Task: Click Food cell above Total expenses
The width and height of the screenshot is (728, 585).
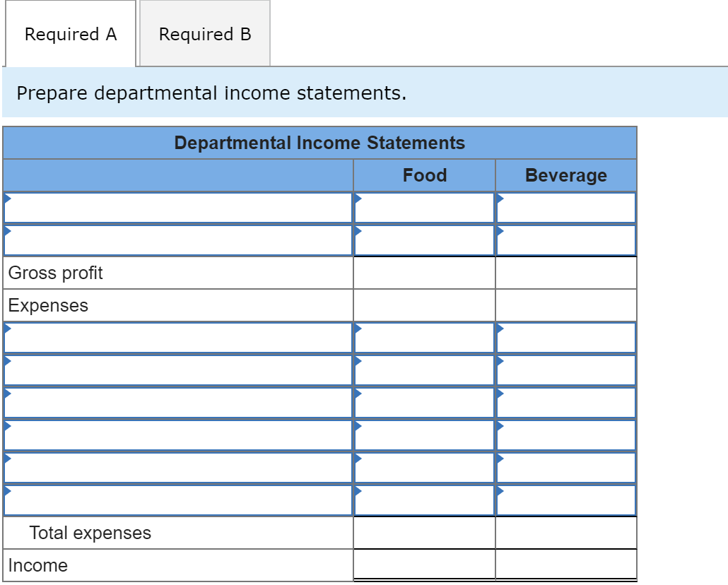Action: pos(424,500)
